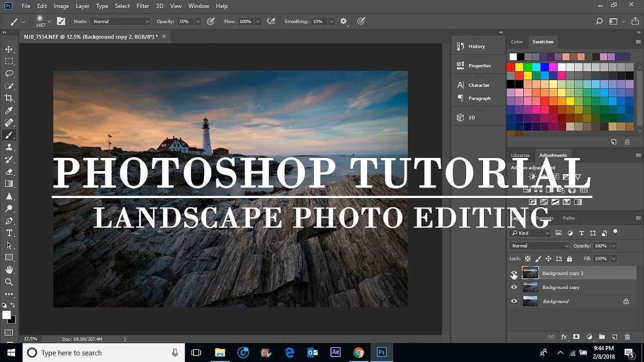Select the Clone Stamp tool
Image resolution: width=644 pixels, height=362 pixels.
coord(9,147)
